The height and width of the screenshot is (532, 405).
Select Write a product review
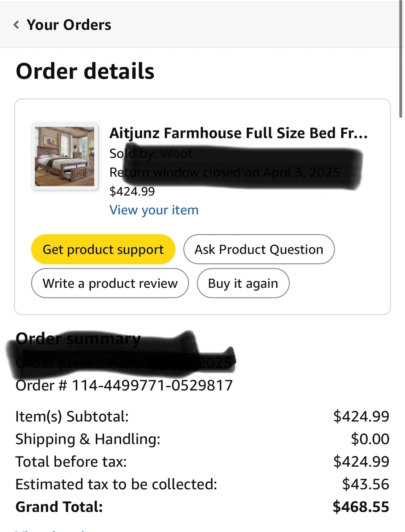point(110,283)
